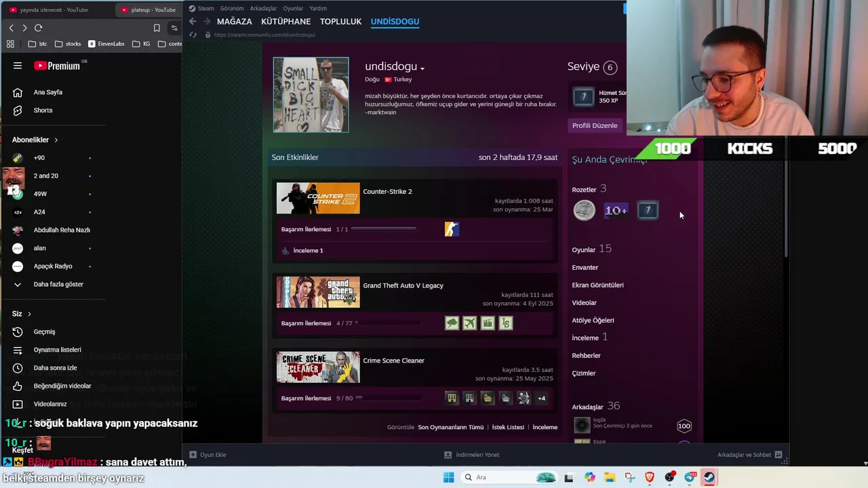
Task: Click the airplane GTA V achievement icon
Action: [470, 323]
